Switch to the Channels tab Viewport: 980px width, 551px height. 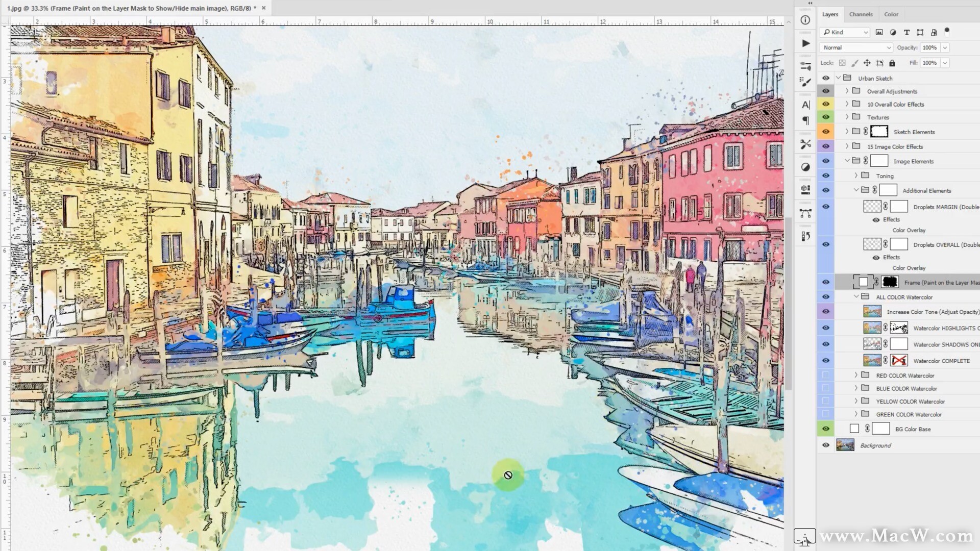[x=861, y=14]
